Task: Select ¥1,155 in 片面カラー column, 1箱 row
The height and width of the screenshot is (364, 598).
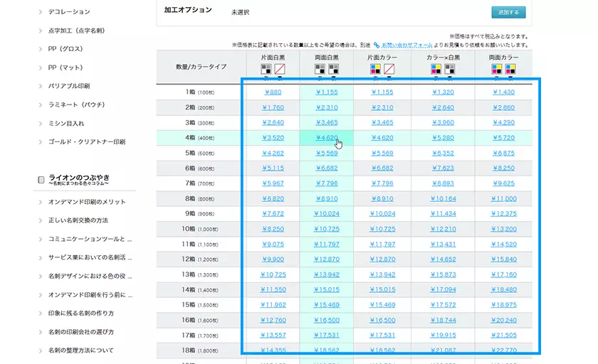Action: click(x=382, y=92)
